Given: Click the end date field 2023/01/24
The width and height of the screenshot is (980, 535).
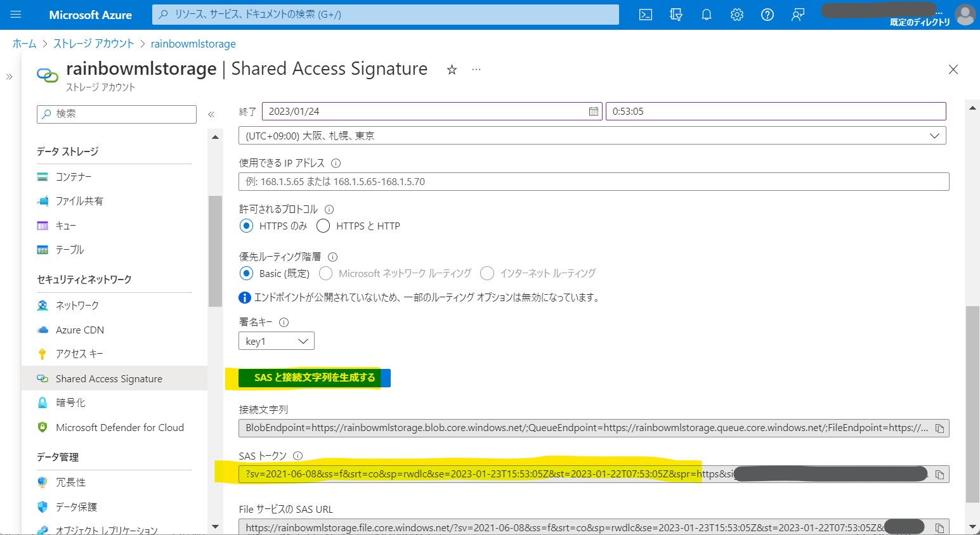Looking at the screenshot, I should point(432,112).
